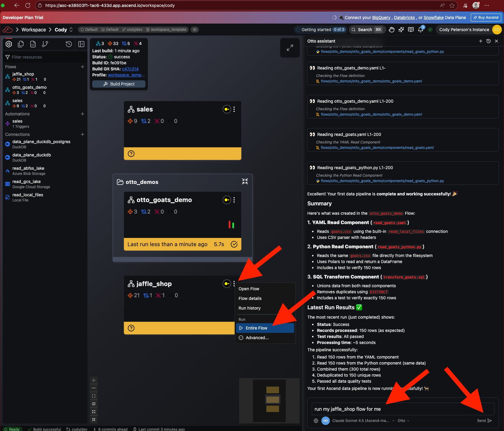
Task: Open the sidebar history clock icon
Action: (x=69, y=44)
